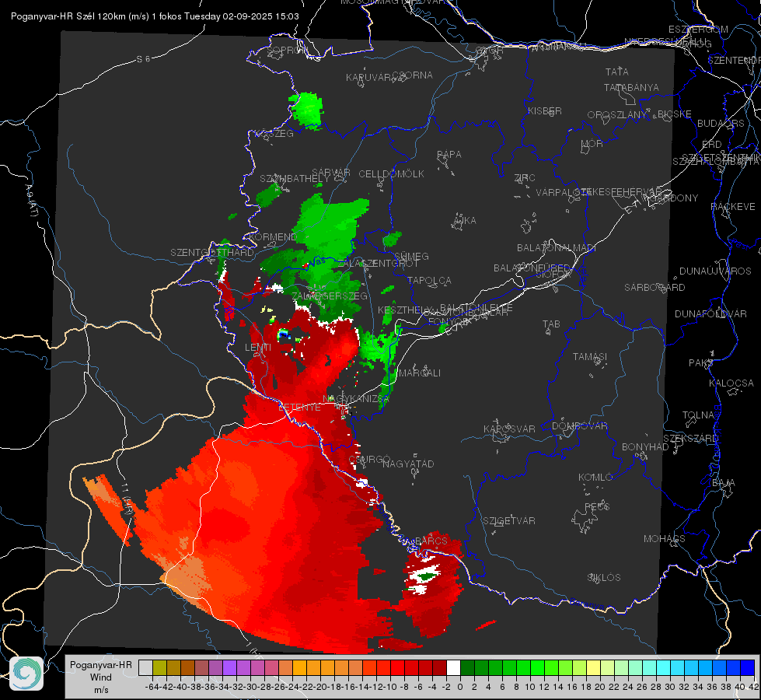Select the white swatch in the wind legend
761x700 pixels.
click(x=453, y=668)
